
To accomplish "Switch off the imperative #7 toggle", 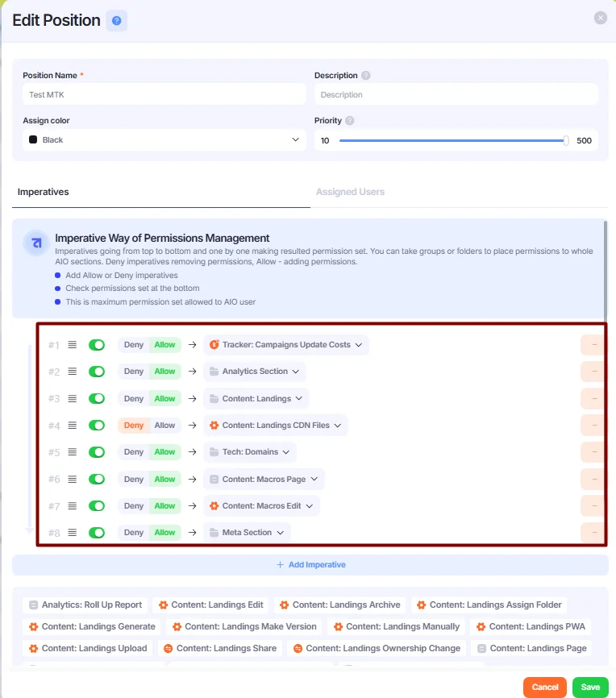I will 97,505.
